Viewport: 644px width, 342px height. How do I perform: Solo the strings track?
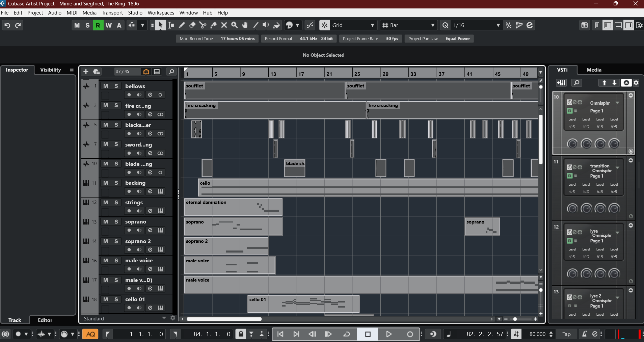(116, 202)
